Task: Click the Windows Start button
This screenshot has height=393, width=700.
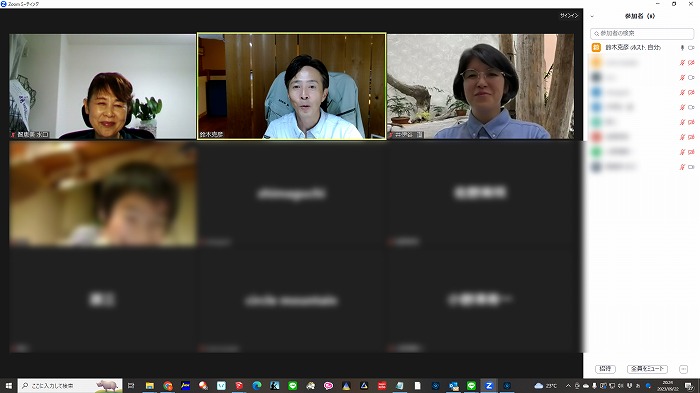Action: click(8, 385)
